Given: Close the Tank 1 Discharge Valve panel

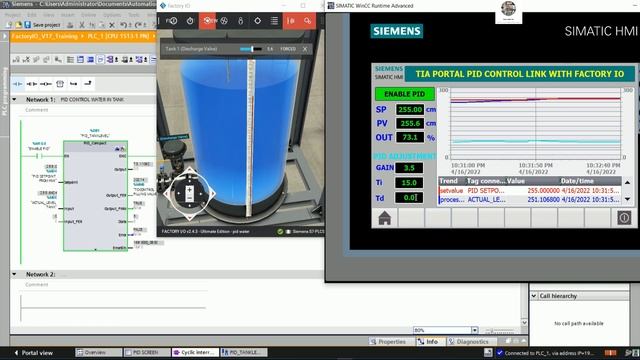Looking at the screenshot, I should (x=305, y=49).
